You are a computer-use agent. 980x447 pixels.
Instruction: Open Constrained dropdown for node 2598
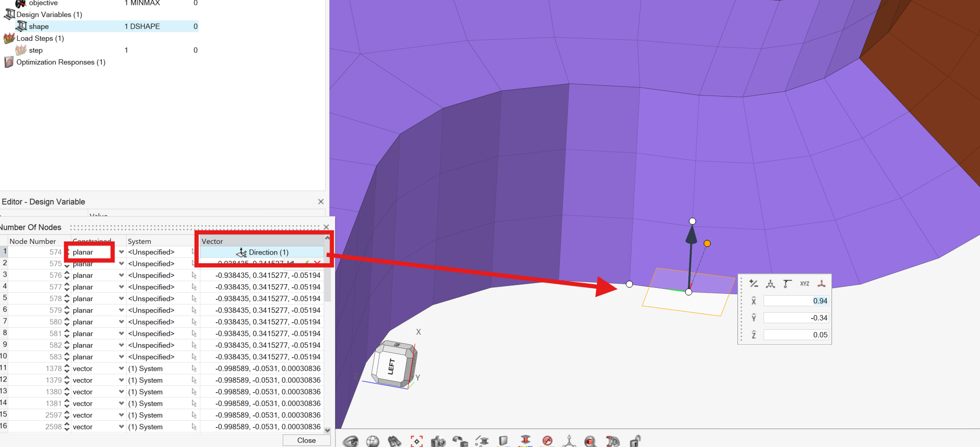point(121,427)
